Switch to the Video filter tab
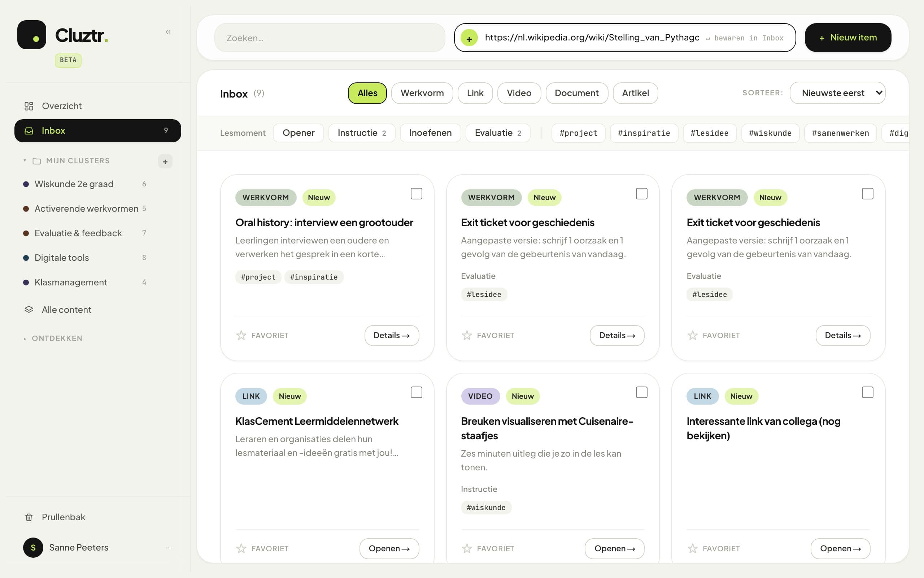Screen dimensions: 924x578 coord(519,93)
